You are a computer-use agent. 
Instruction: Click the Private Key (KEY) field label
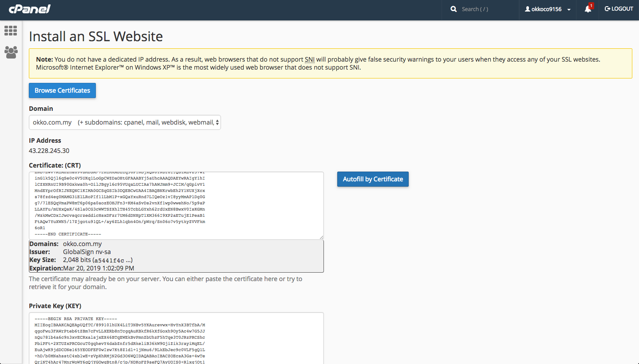coord(55,306)
